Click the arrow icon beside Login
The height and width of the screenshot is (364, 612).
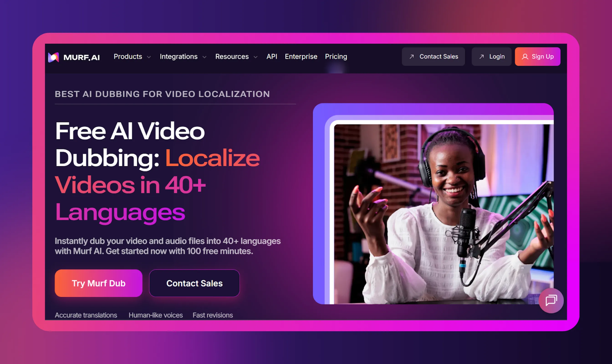[x=482, y=57]
